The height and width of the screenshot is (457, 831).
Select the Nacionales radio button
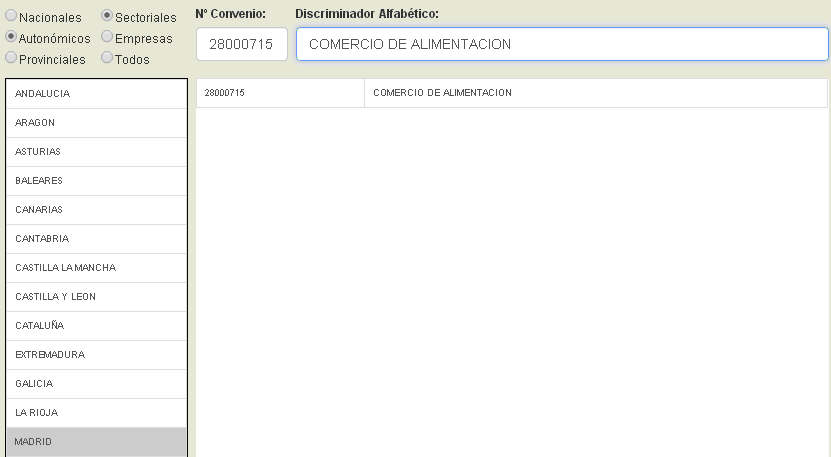12,17
